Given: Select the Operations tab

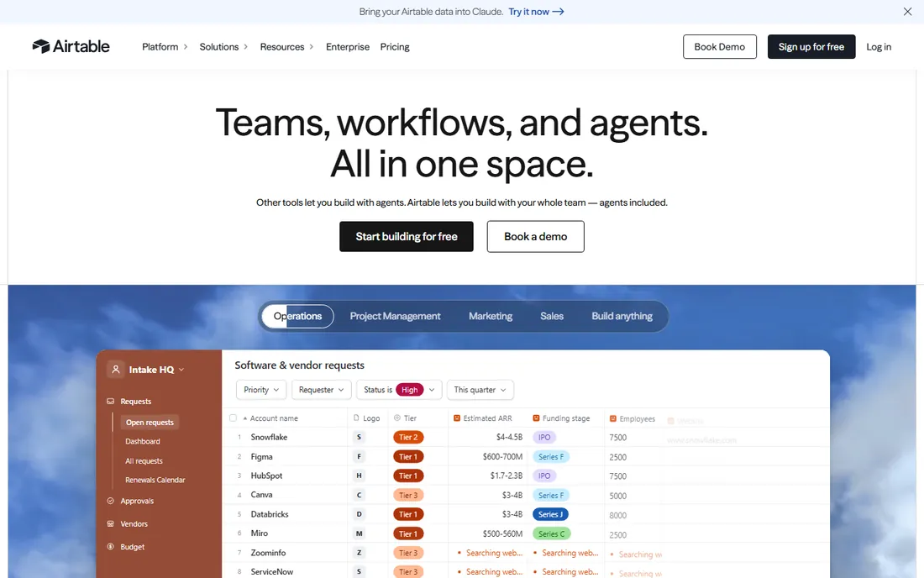Looking at the screenshot, I should [x=297, y=317].
